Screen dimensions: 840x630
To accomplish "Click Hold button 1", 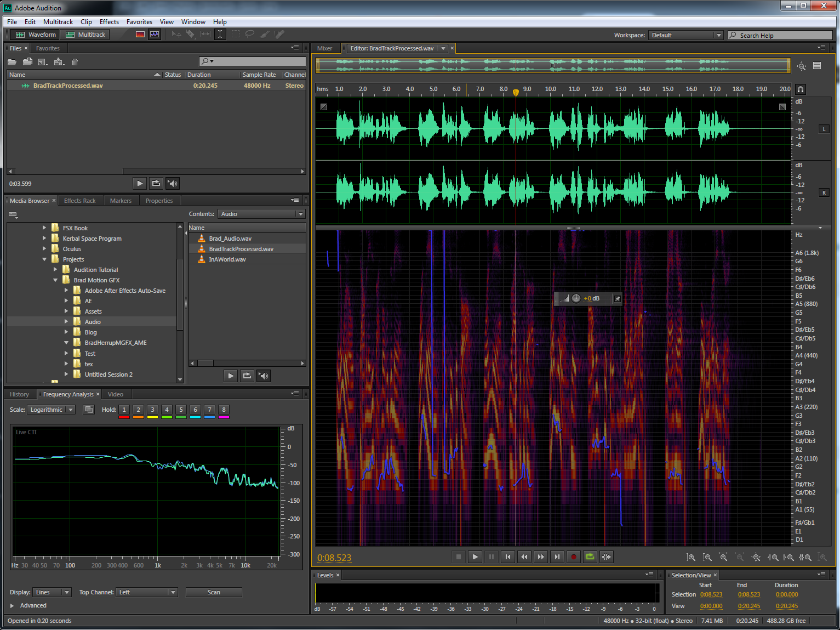I will click(124, 410).
